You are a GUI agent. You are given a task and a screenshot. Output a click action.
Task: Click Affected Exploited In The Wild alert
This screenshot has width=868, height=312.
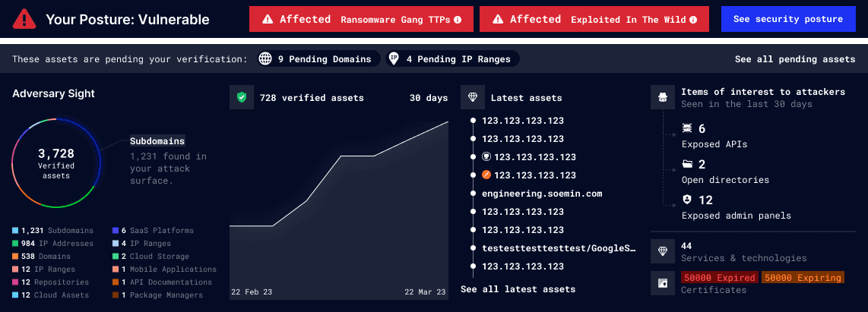point(594,19)
